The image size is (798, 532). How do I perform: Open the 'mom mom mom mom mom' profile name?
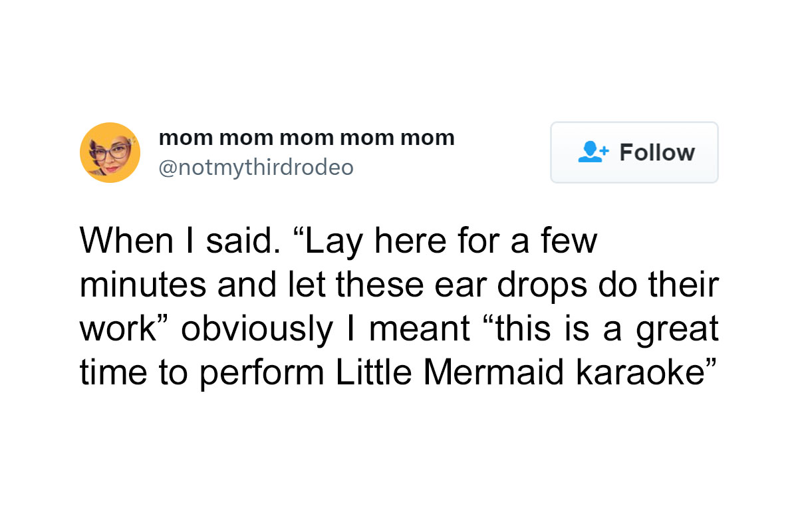coord(307,138)
